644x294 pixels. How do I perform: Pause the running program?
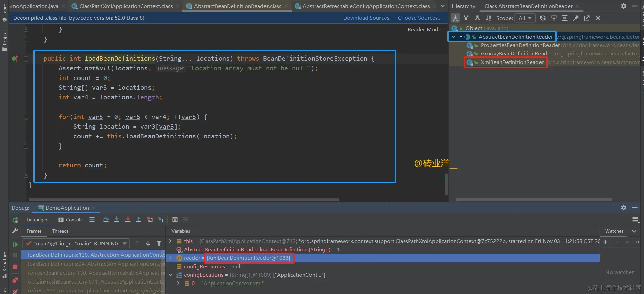click(x=15, y=255)
